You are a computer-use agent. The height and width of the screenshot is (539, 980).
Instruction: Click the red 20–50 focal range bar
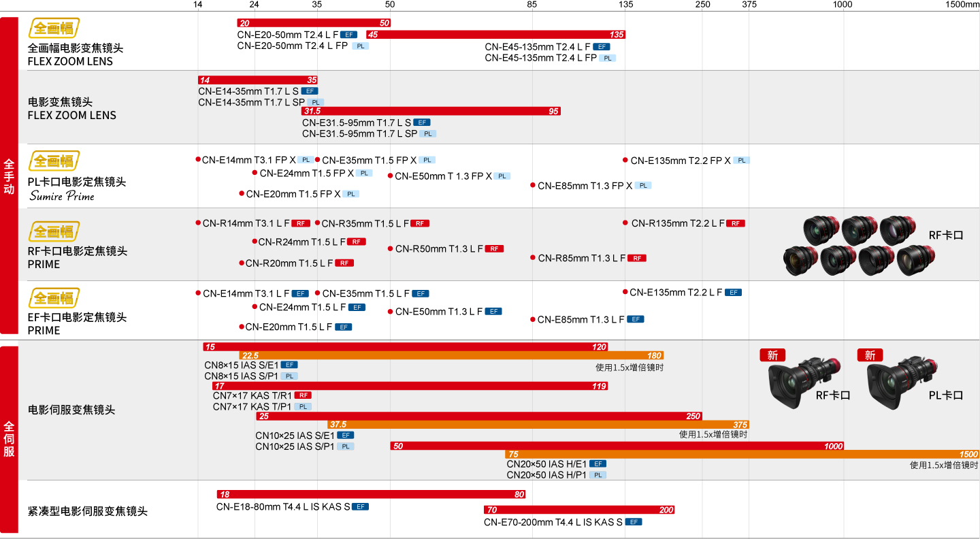314,23
